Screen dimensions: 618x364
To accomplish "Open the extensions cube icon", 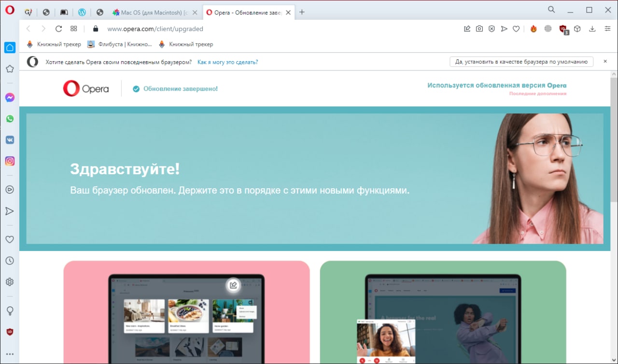I will [577, 29].
